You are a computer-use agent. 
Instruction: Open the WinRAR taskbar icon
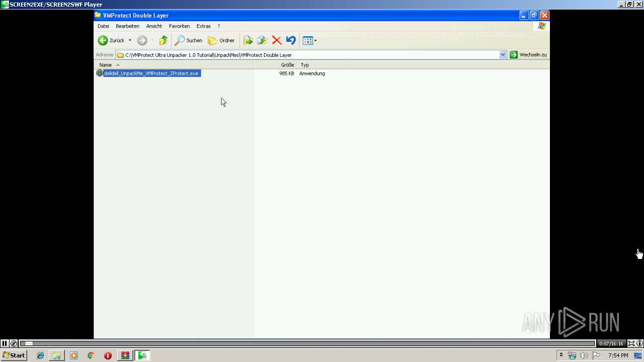click(x=125, y=355)
